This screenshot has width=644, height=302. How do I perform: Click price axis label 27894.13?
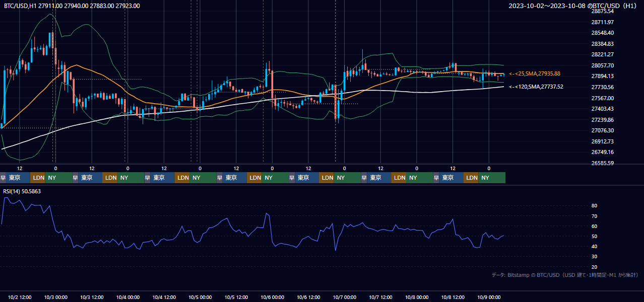coord(603,76)
